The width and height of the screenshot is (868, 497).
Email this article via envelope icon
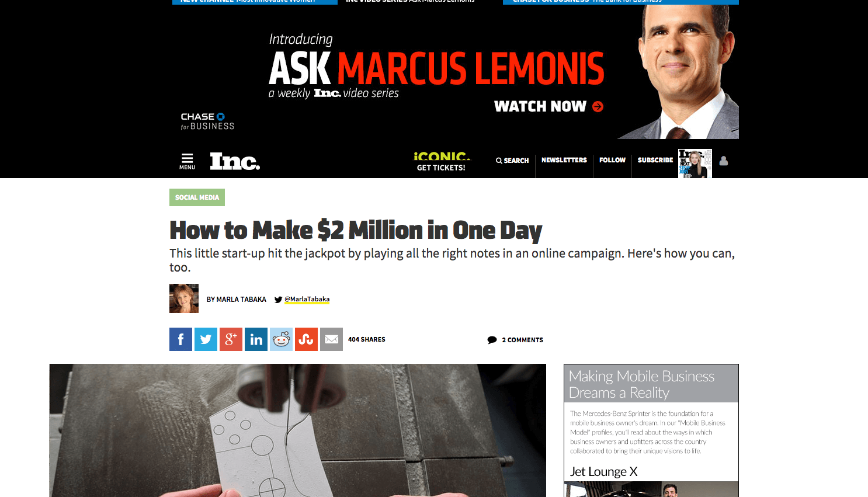coord(331,339)
